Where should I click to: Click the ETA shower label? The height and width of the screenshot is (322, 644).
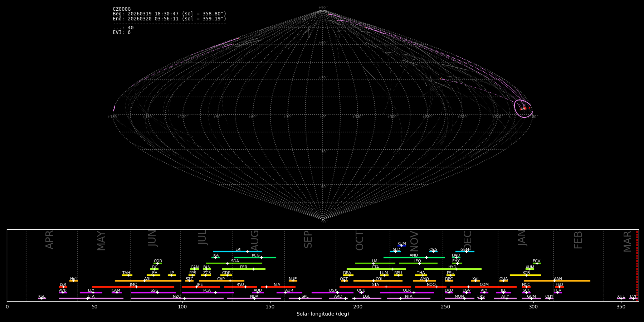pyautogui.click(x=91, y=297)
